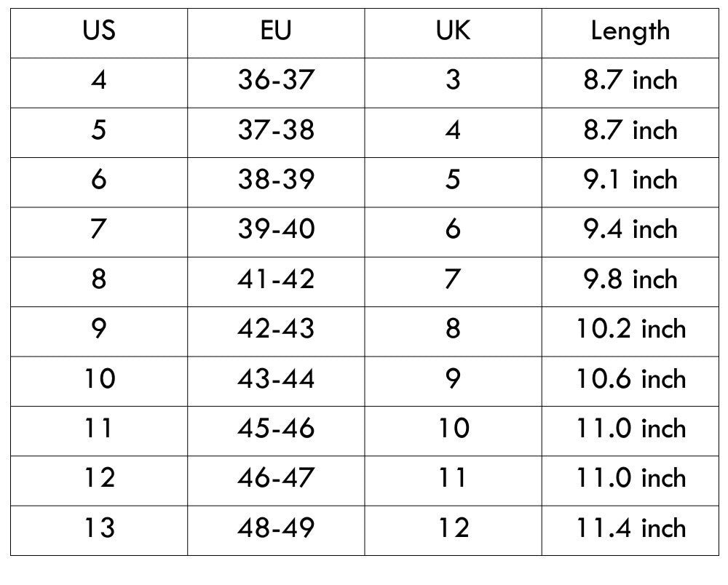Select the EU 43-44 cell
Screen dimensions: 728x585
(276, 381)
